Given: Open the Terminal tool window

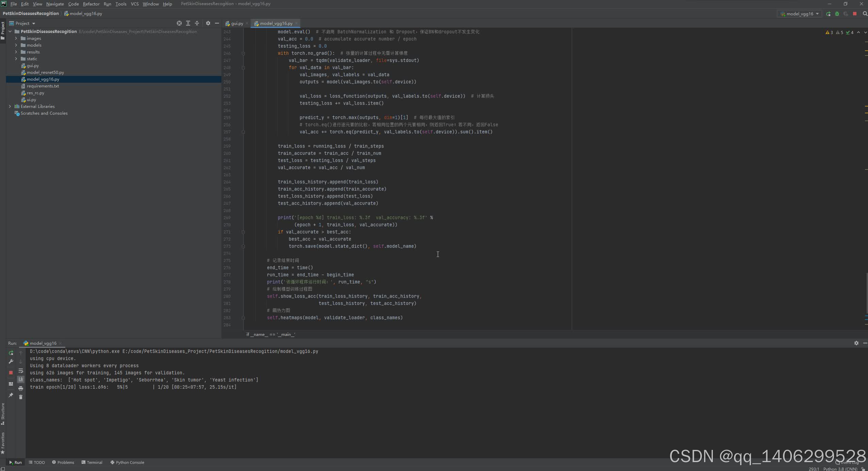Looking at the screenshot, I should (x=92, y=462).
